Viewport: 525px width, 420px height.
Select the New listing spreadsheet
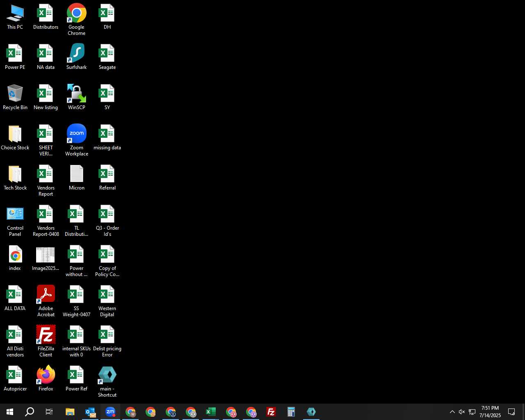[46, 98]
